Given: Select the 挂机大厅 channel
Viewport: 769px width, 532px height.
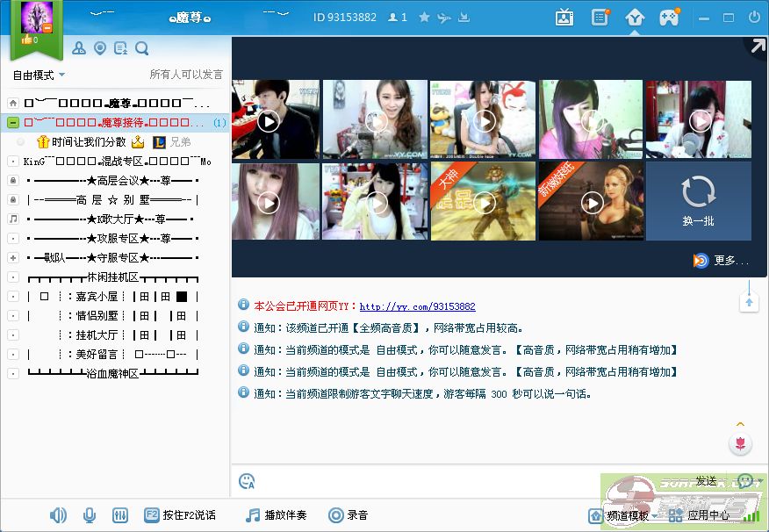Looking at the screenshot, I should tap(112, 334).
